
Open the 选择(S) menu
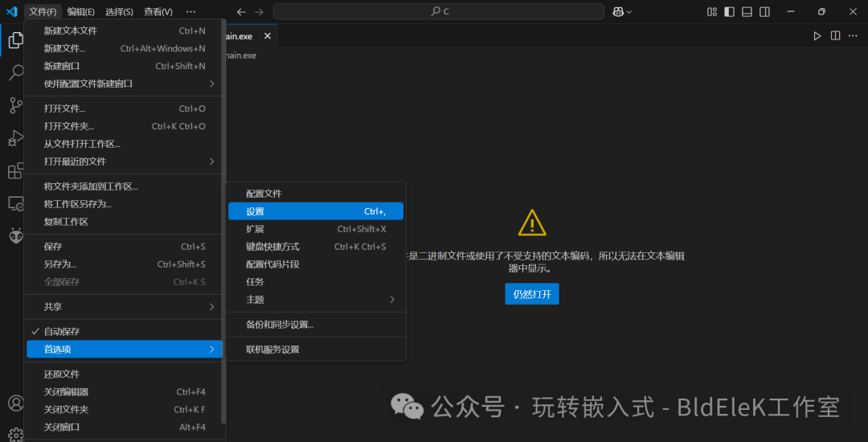[x=119, y=11]
